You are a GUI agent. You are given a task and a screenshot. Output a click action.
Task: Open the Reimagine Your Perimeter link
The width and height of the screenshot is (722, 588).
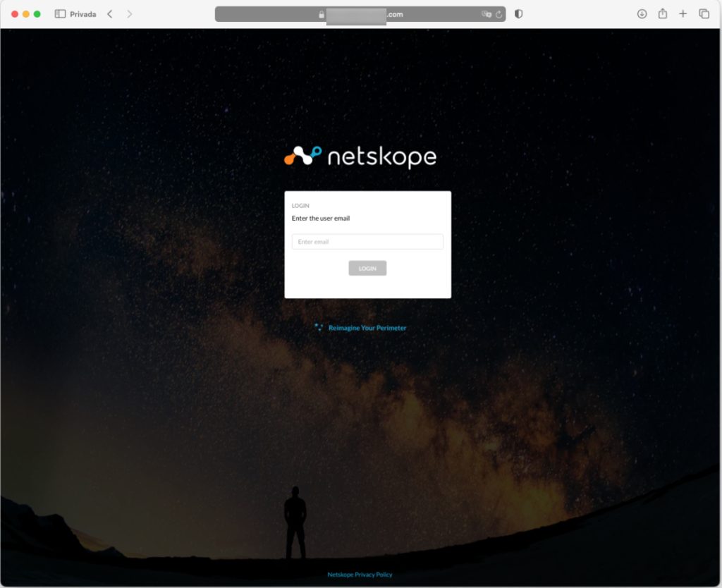coord(367,328)
